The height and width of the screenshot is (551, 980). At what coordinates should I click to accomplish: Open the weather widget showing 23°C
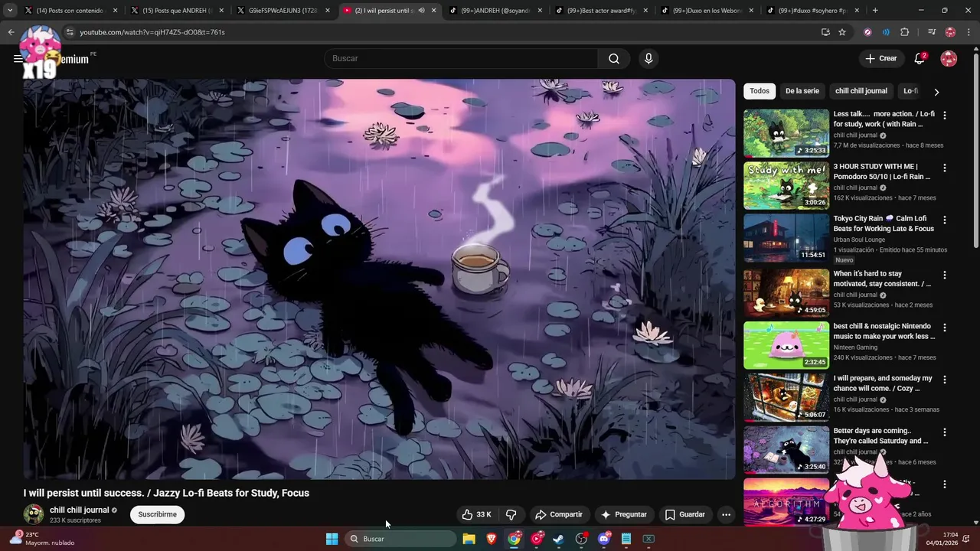point(42,539)
